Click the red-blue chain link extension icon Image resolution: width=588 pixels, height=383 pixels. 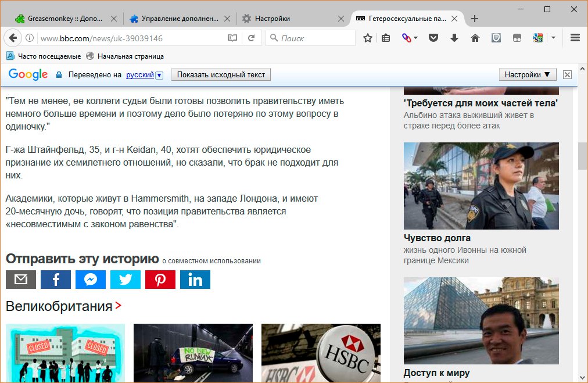[x=407, y=38]
